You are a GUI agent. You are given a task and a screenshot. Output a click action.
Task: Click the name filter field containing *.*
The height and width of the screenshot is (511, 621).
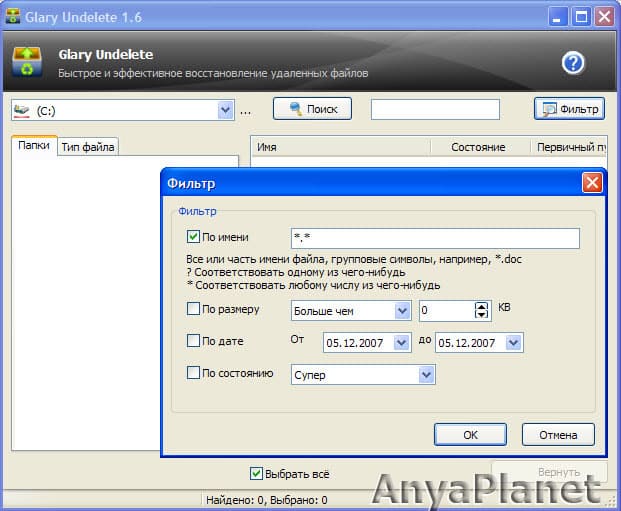click(435, 238)
